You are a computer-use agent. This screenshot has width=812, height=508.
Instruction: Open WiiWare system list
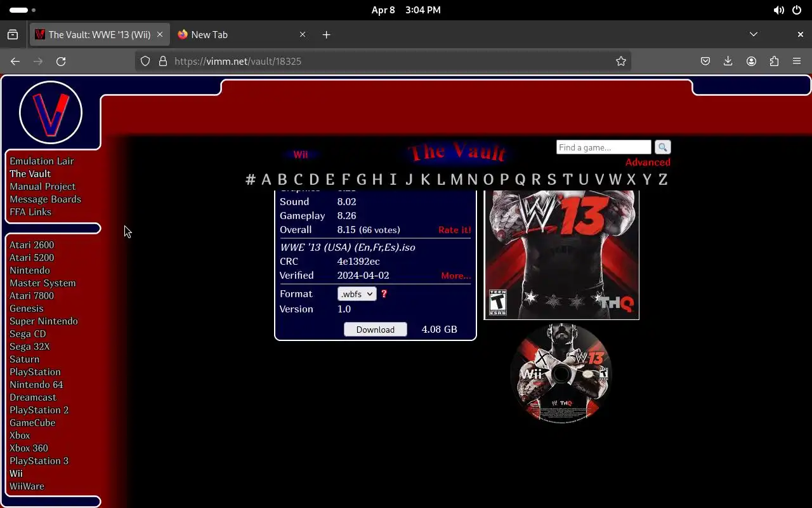click(27, 486)
